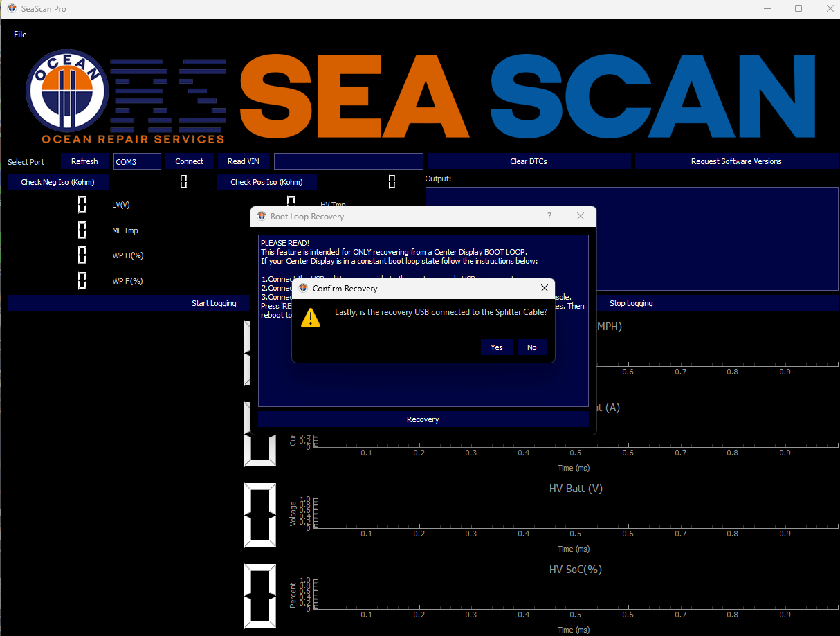Click No in the Confirm Recovery dialog
Screen dimensions: 840x636
(x=532, y=347)
